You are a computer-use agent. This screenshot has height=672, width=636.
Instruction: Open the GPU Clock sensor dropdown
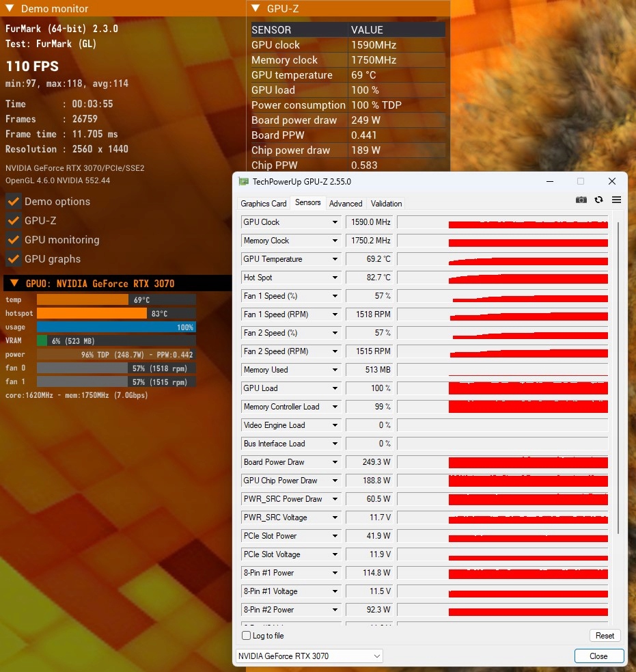coord(335,222)
